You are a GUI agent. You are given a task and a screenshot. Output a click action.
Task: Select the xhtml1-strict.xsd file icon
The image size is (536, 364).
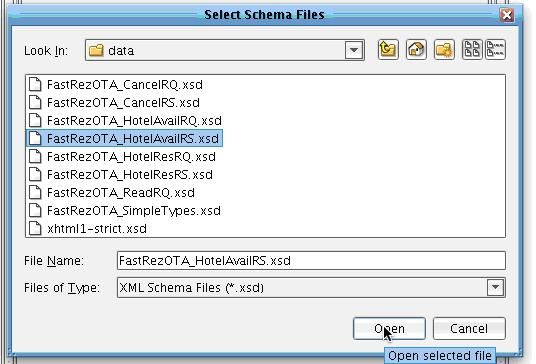(x=35, y=228)
